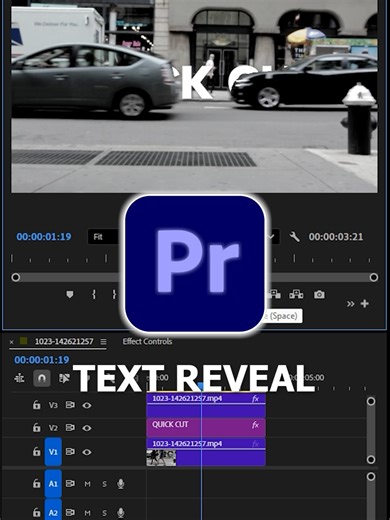Lock the A2 audio track
Viewport: 390px width, 520px height.
[36, 512]
